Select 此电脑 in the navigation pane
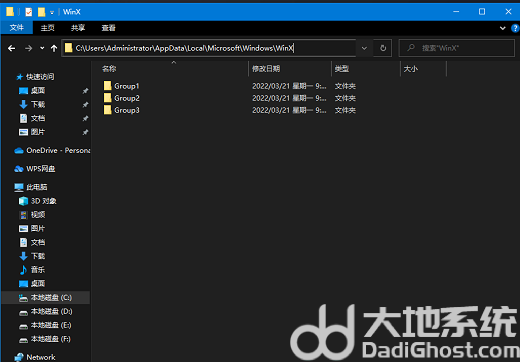Screen dimensions: 520x362 pos(31,187)
